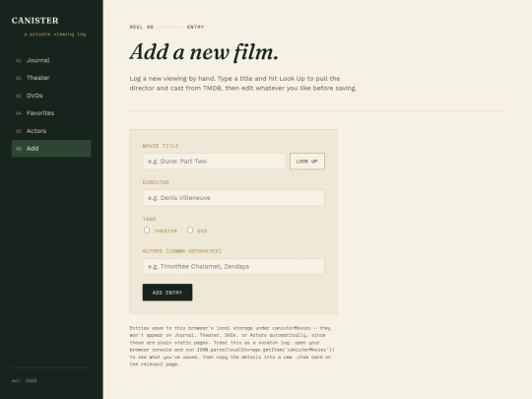Click the 'Add a new film.' heading
Image resolution: width=532 pixels, height=399 pixels.
[x=204, y=52]
